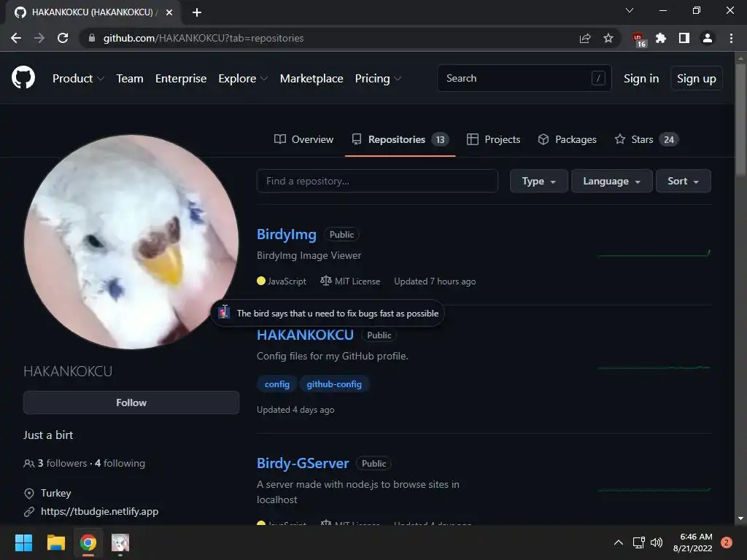Click the GitHub Octocat logo

pos(23,77)
